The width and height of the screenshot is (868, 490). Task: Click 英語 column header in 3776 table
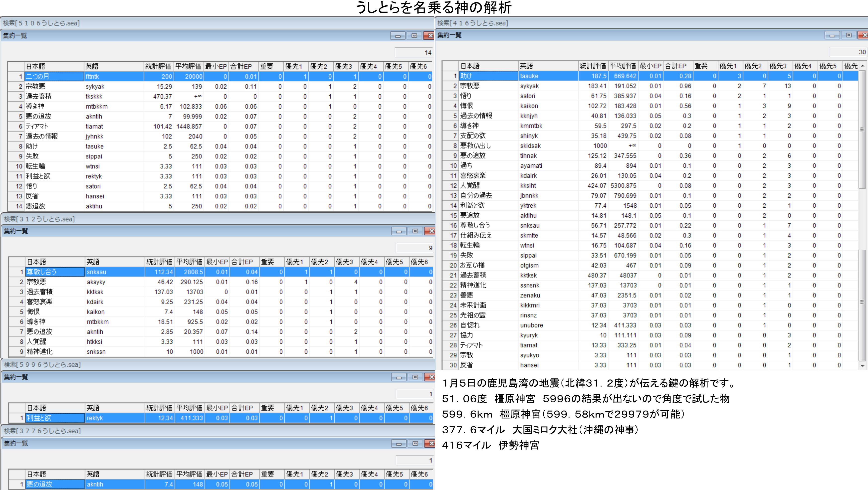(115, 474)
